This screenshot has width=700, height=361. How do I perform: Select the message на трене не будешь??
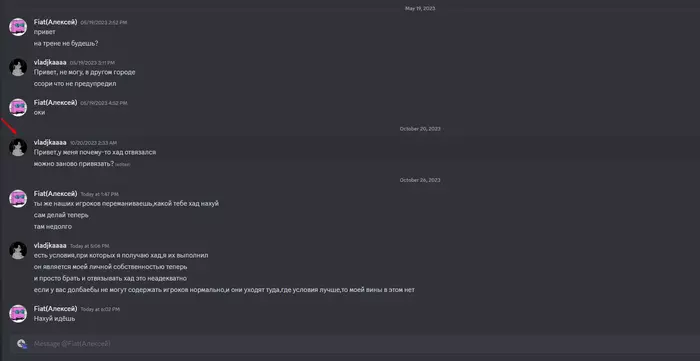[x=66, y=44]
